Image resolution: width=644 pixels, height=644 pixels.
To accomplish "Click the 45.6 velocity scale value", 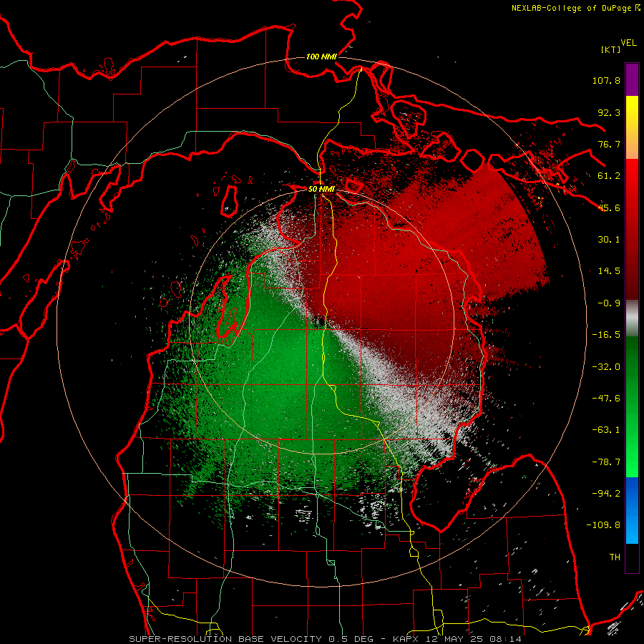I will (609, 208).
